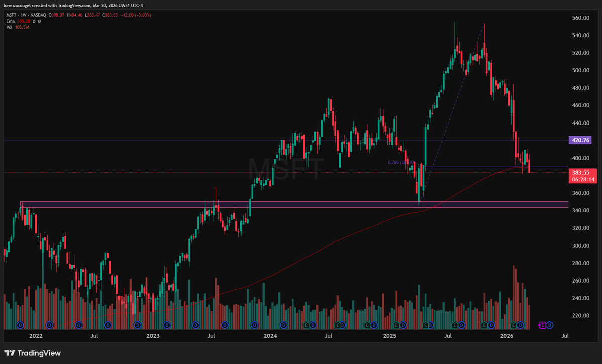Screen dimensions: 602x364
Task: Click the high price H404.40
Action: click(74, 15)
